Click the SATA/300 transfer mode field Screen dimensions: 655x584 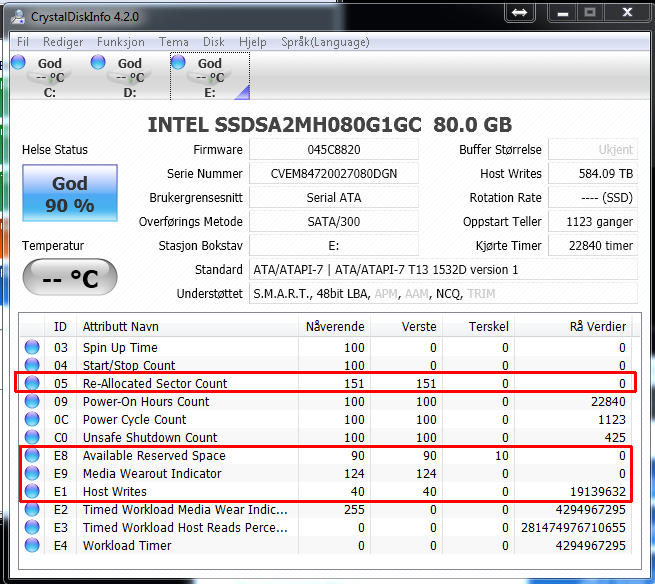(x=334, y=221)
